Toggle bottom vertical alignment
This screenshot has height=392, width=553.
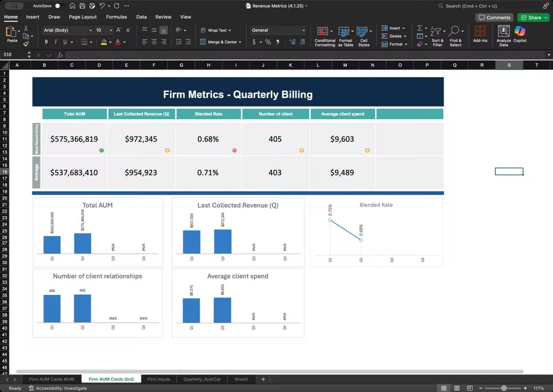[164, 30]
